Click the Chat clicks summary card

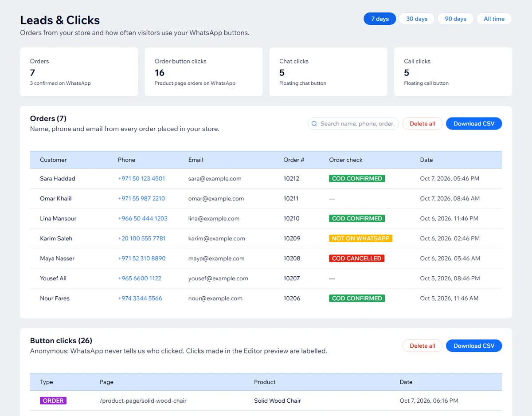(328, 72)
